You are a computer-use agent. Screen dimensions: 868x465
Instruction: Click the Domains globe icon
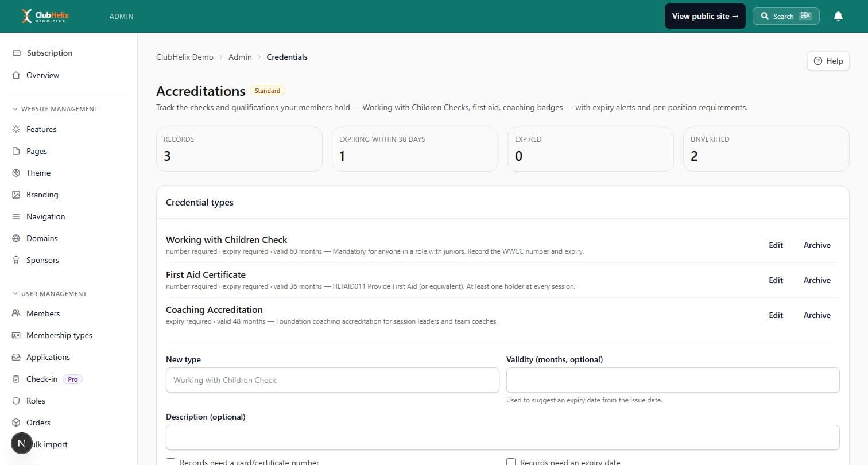[16, 238]
